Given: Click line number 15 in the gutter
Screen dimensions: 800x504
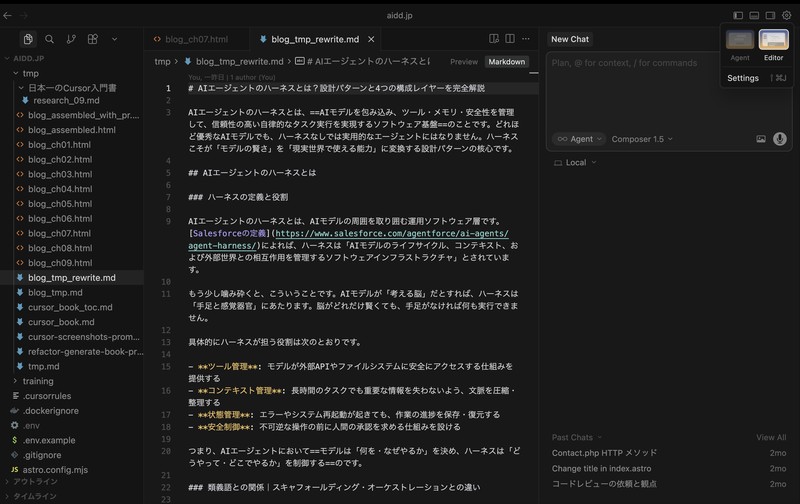Looking at the screenshot, I should tap(166, 366).
